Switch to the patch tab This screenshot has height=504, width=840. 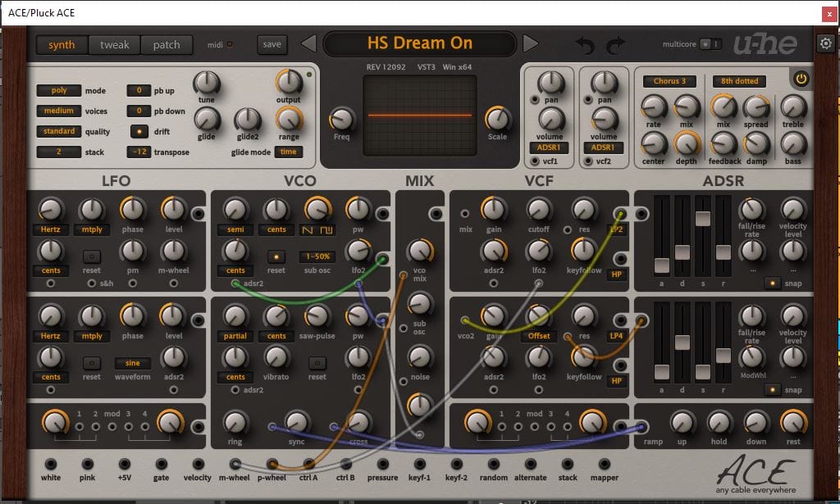tap(167, 45)
